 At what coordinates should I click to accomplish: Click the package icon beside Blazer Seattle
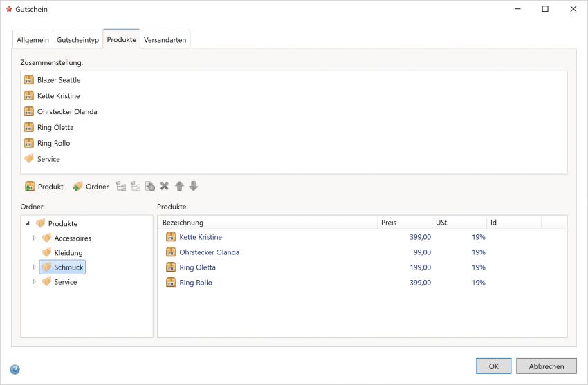click(x=28, y=80)
